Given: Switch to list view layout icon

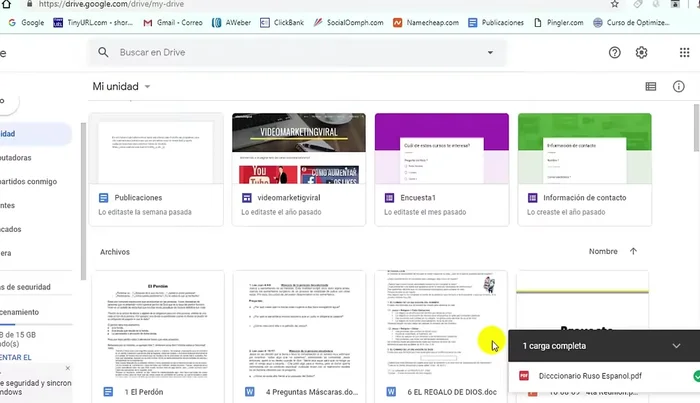Looking at the screenshot, I should click(x=651, y=87).
